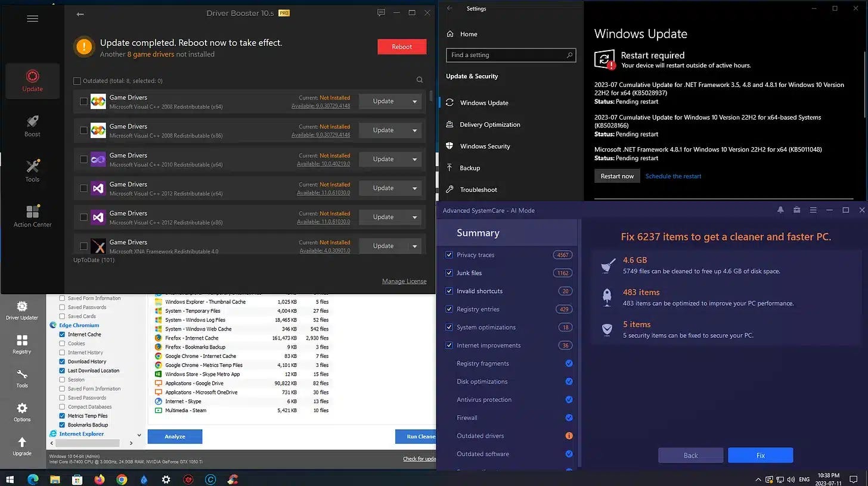The width and height of the screenshot is (868, 486).
Task: Open Action Center in Driver Booster sidebar
Action: (32, 216)
